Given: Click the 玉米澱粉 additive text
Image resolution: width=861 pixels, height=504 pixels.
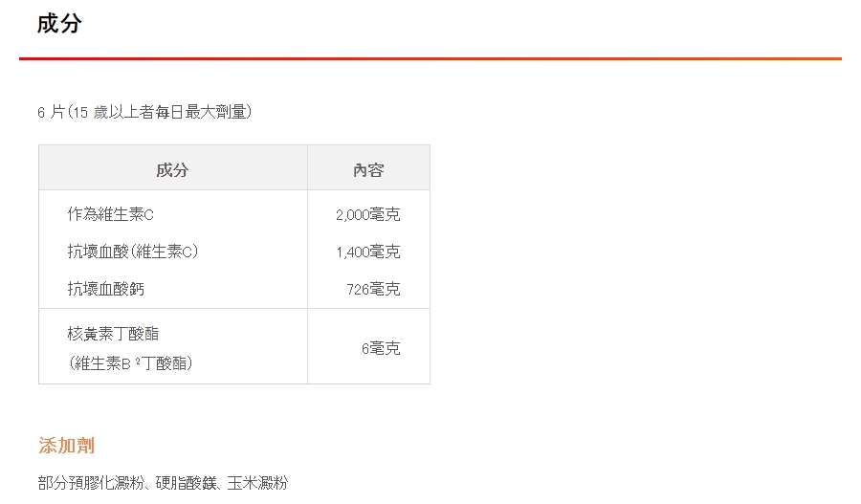Looking at the screenshot, I should [256, 483].
